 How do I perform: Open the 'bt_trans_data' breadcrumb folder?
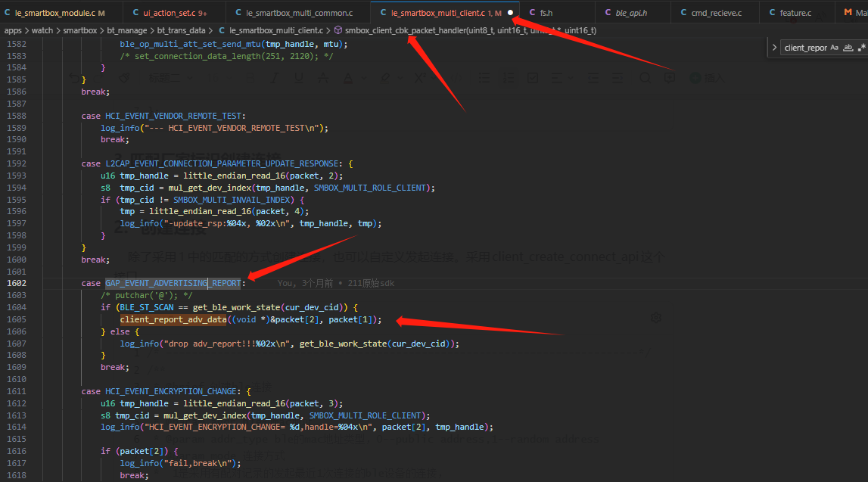[x=181, y=30]
